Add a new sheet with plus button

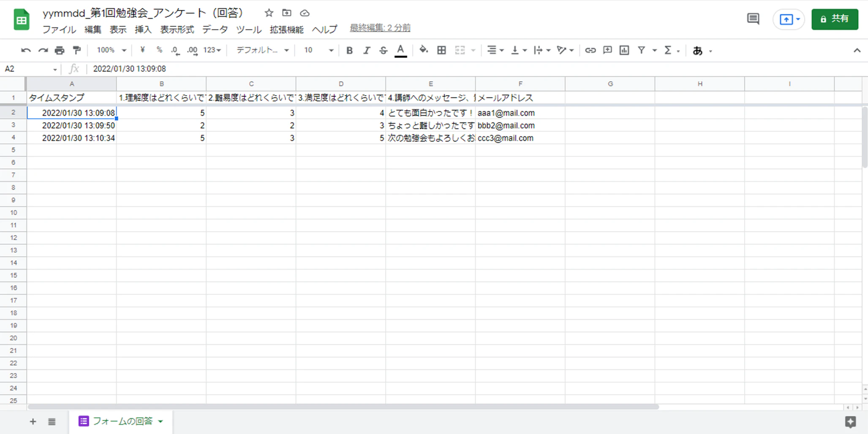click(x=33, y=421)
